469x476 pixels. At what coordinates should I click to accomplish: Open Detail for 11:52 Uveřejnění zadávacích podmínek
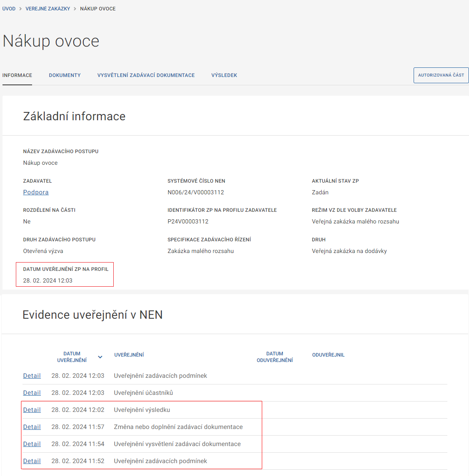point(32,461)
